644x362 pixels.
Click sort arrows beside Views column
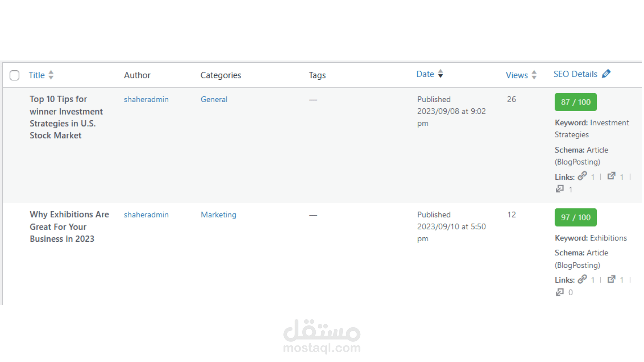click(534, 75)
